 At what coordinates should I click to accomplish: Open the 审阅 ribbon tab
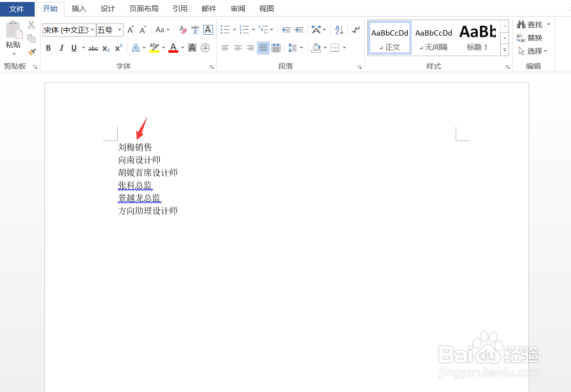(237, 8)
